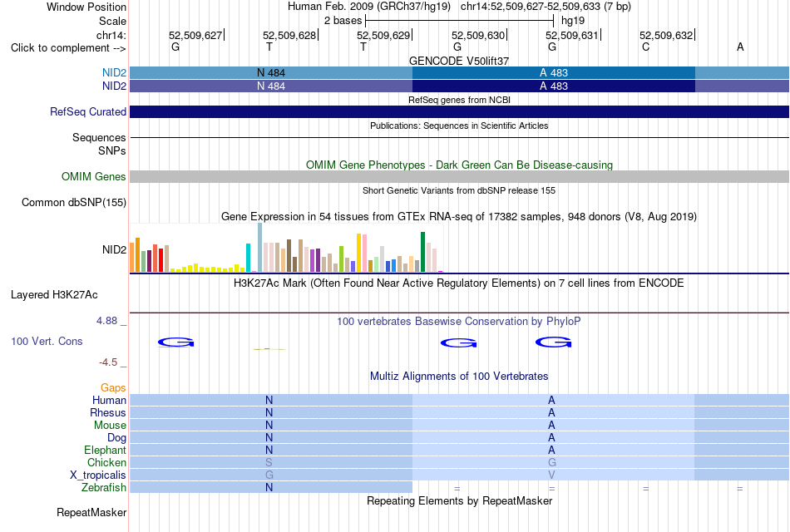Select base C under 52,509,632

coord(646,47)
